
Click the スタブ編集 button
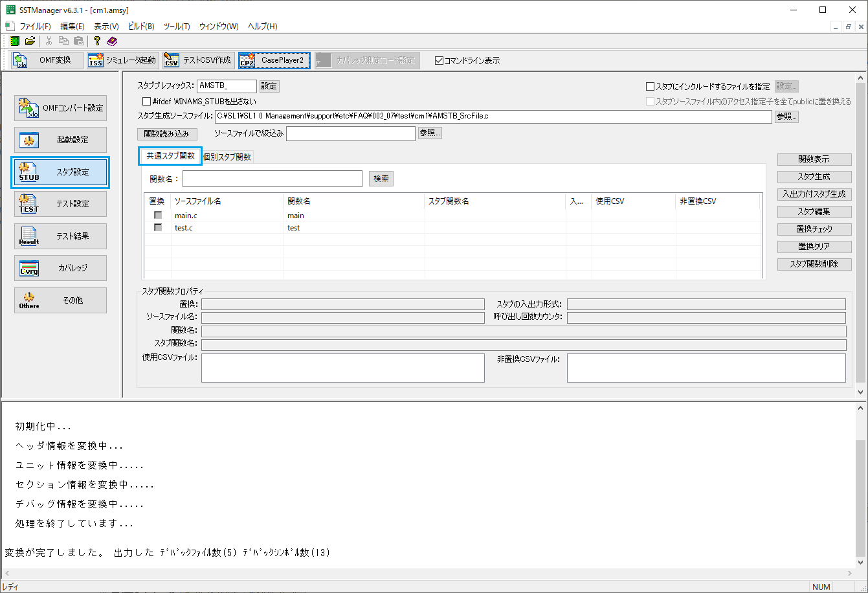[814, 212]
